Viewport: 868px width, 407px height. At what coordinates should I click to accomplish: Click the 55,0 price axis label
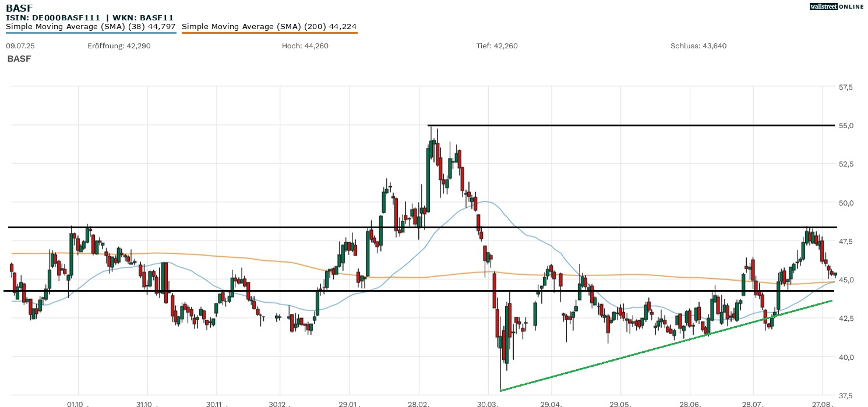click(x=845, y=126)
